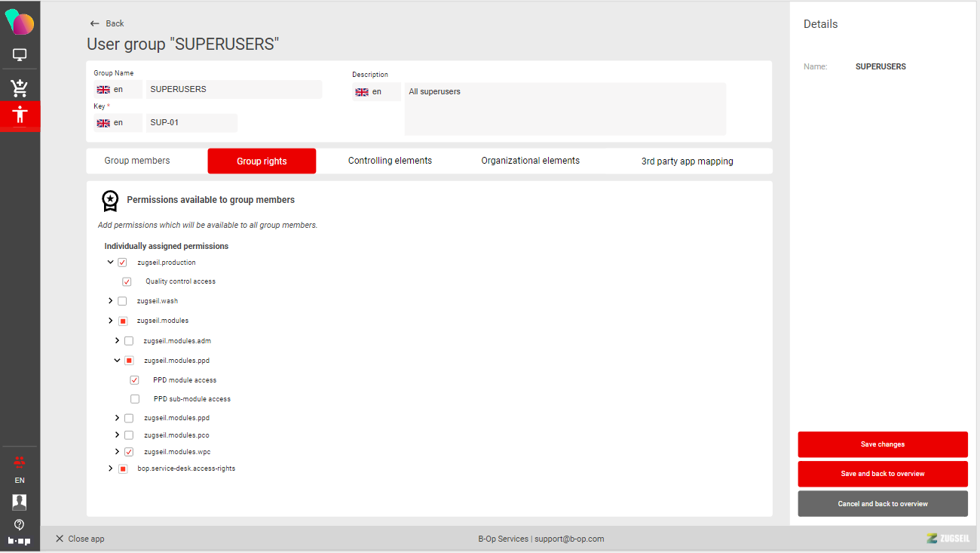Click Cancel and back to overview
Screen dimensions: 980x553
click(882, 504)
